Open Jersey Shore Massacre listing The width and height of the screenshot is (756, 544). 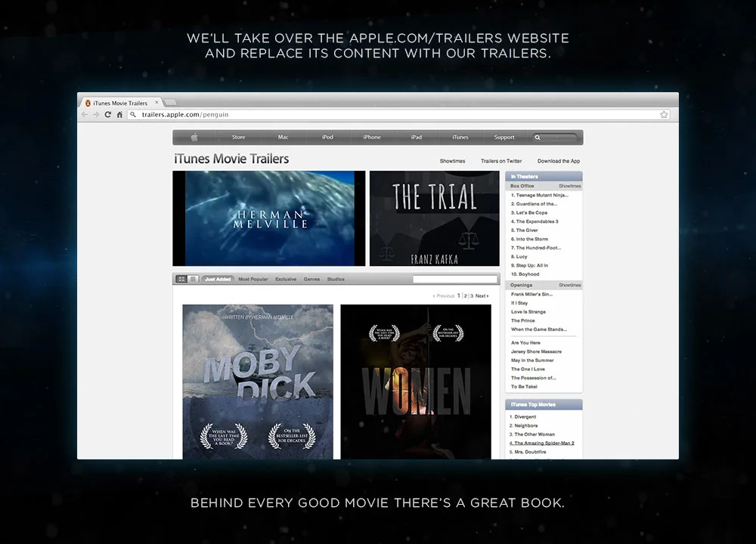pyautogui.click(x=536, y=352)
